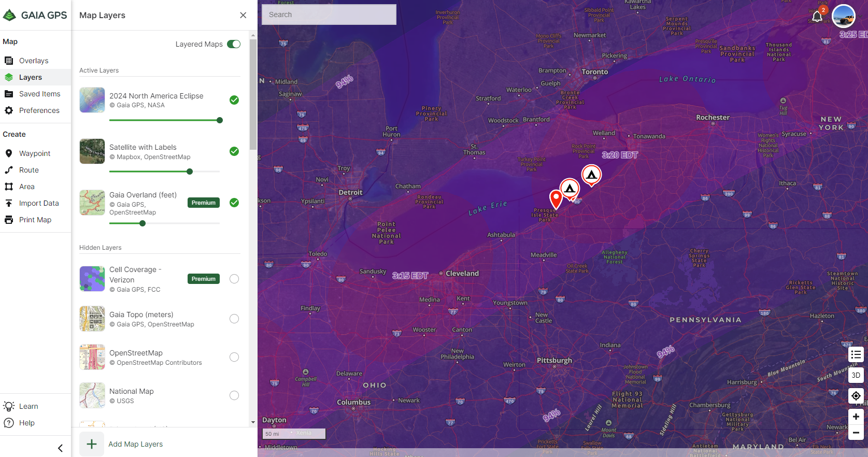This screenshot has width=868, height=457.
Task: Click the Cleveland city label
Action: pyautogui.click(x=462, y=273)
